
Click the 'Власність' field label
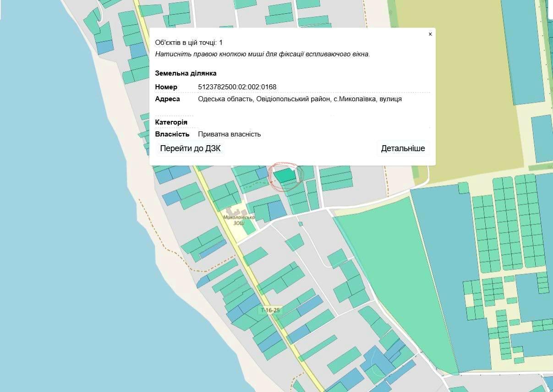point(172,134)
